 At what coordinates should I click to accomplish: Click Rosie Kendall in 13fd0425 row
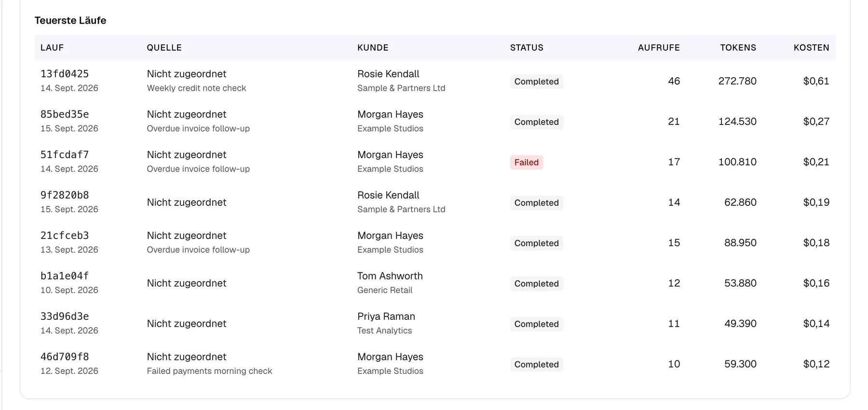[x=388, y=74]
